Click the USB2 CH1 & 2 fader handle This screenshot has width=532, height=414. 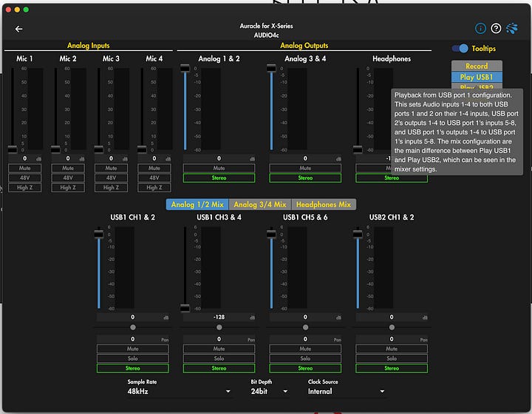[358, 234]
